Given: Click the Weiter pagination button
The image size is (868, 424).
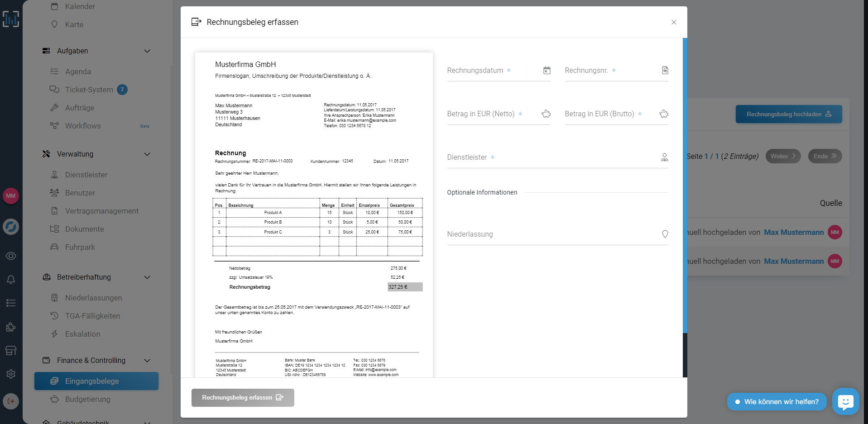Looking at the screenshot, I should [783, 156].
